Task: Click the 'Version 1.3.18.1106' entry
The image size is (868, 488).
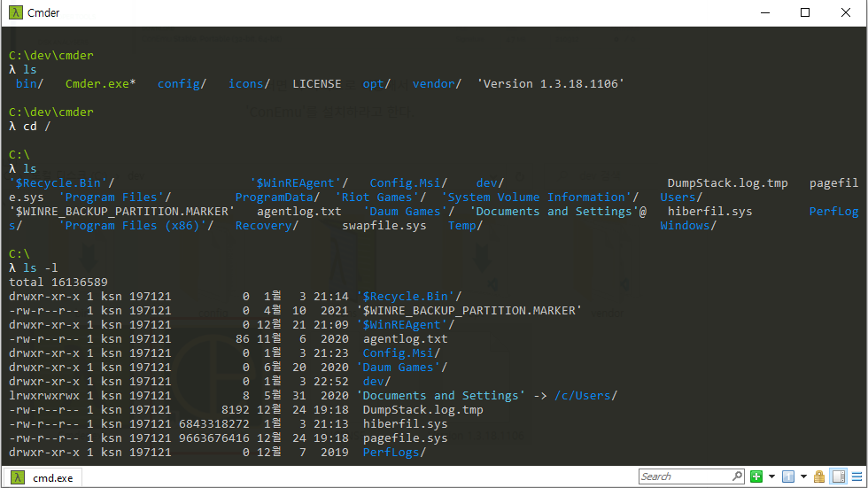Action: pyautogui.click(x=551, y=83)
